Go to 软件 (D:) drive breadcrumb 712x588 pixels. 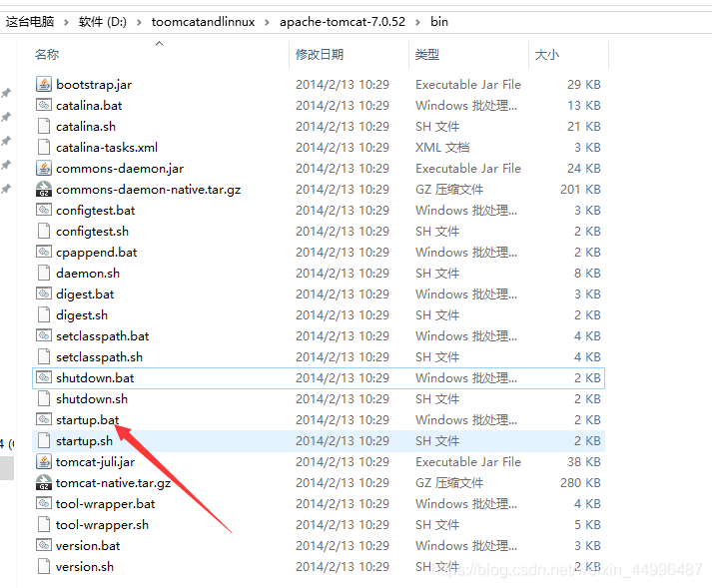103,22
